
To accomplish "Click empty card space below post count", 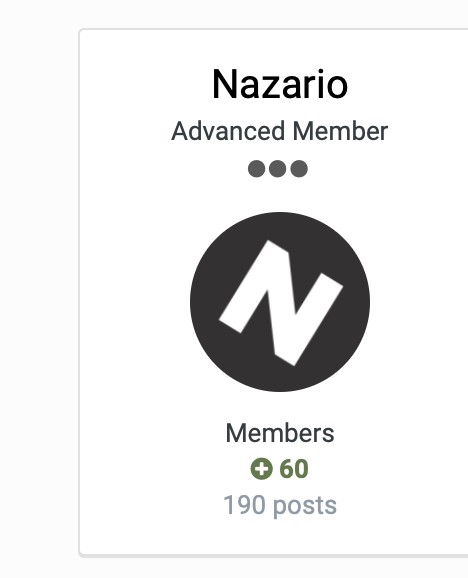I will click(280, 536).
